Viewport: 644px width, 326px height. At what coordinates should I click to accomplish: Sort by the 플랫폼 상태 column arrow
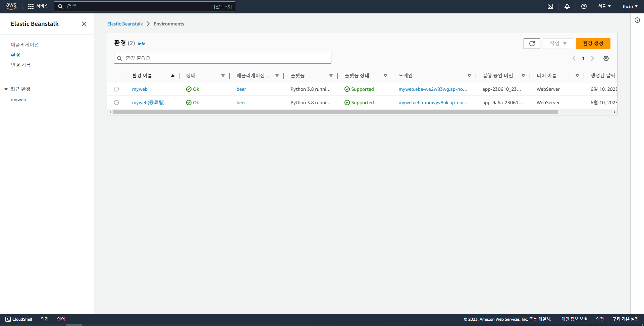385,76
